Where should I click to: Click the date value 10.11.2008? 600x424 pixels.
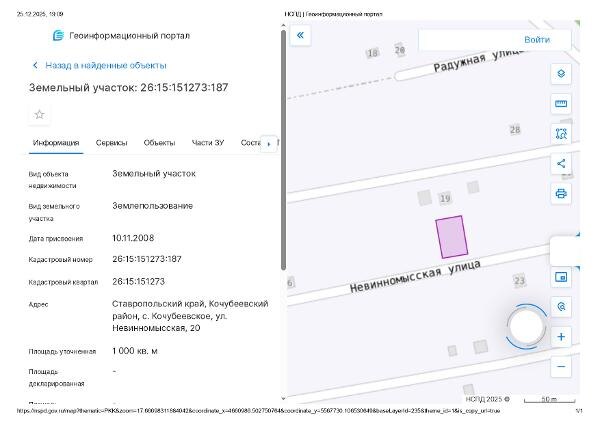(133, 238)
